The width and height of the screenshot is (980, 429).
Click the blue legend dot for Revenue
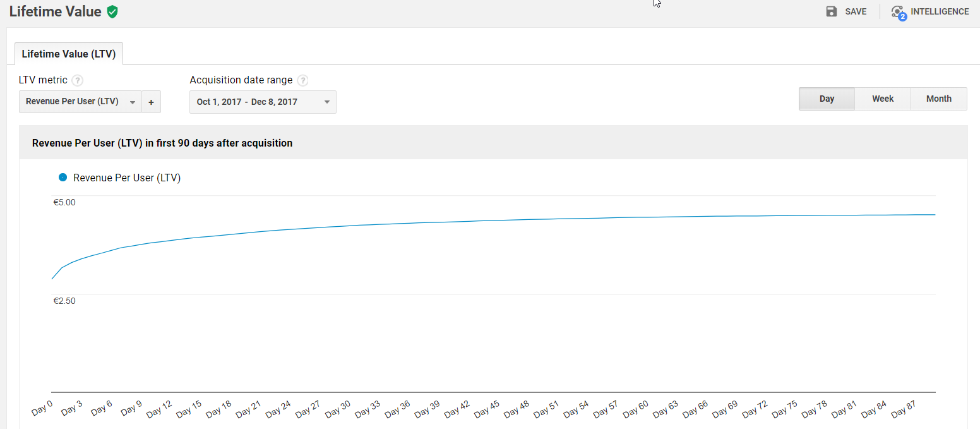point(63,178)
